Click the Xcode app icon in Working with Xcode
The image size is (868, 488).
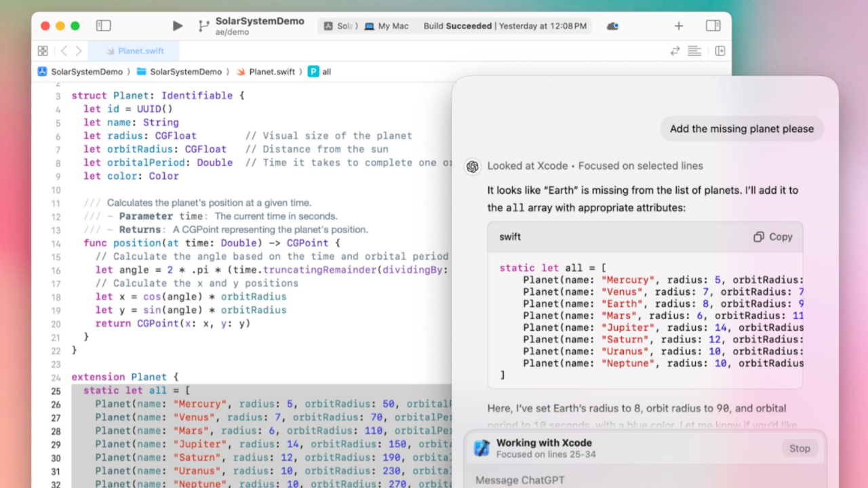click(481, 447)
